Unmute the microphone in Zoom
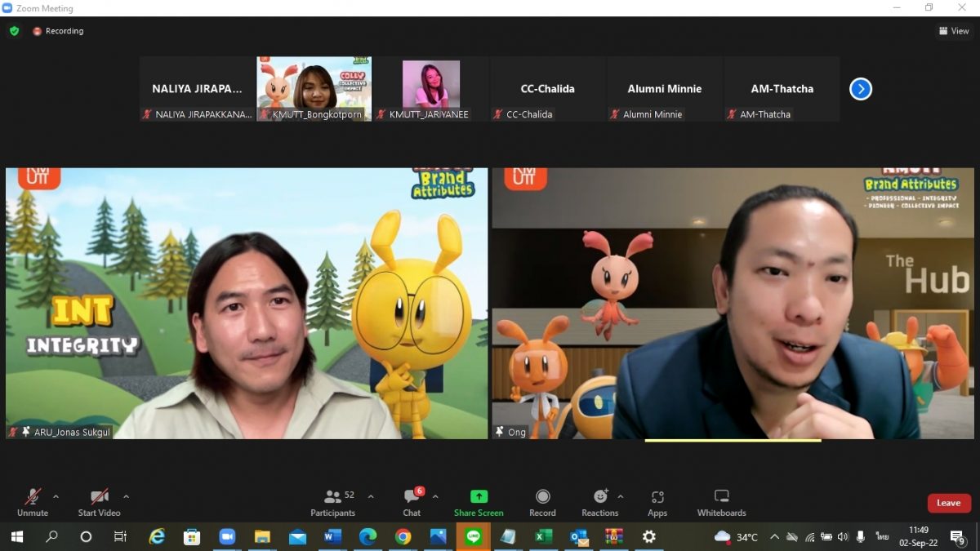The image size is (980, 551). pyautogui.click(x=33, y=502)
